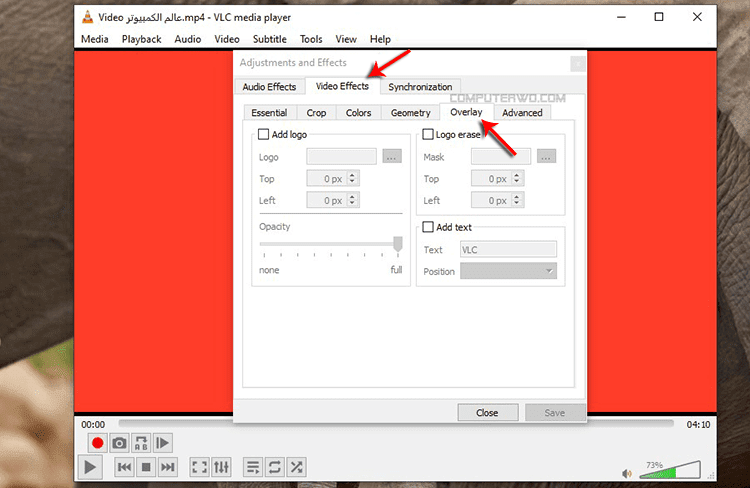This screenshot has width=750, height=488.
Task: Browse for Mask file button
Action: point(546,156)
